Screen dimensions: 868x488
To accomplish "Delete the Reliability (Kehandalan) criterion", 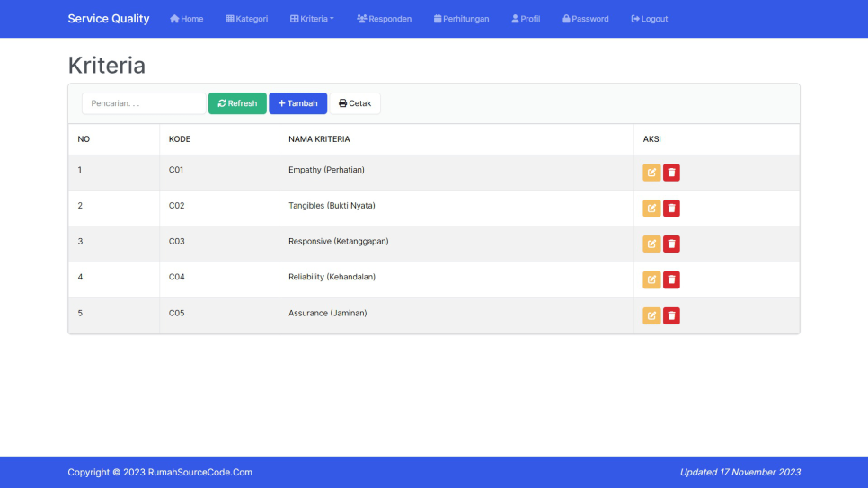I will coord(671,279).
